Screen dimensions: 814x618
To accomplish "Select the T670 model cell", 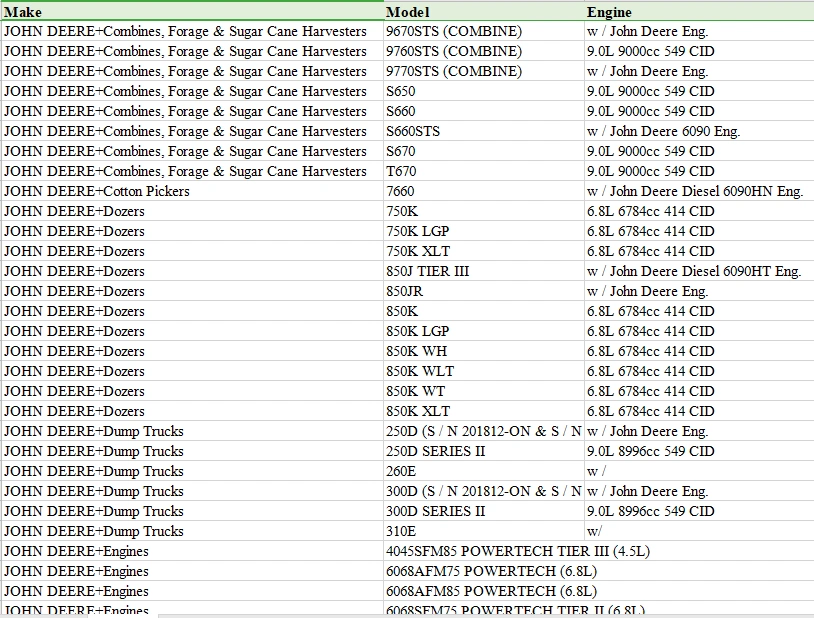I will click(484, 171).
